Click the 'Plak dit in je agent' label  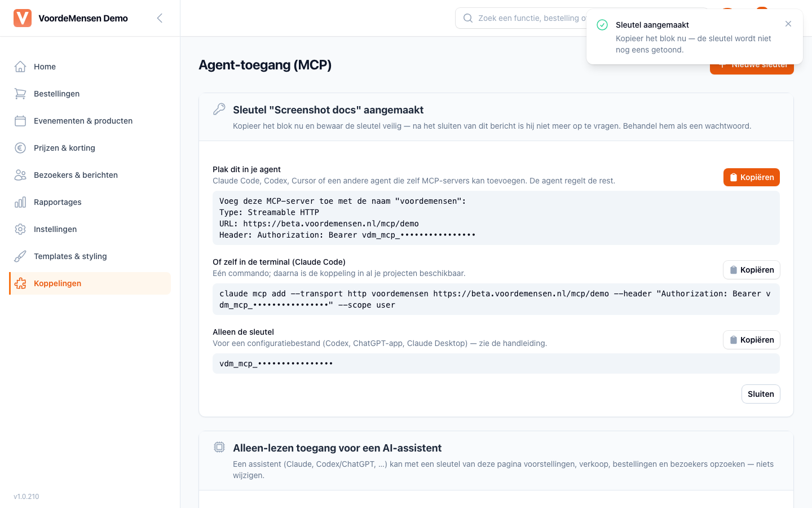246,169
